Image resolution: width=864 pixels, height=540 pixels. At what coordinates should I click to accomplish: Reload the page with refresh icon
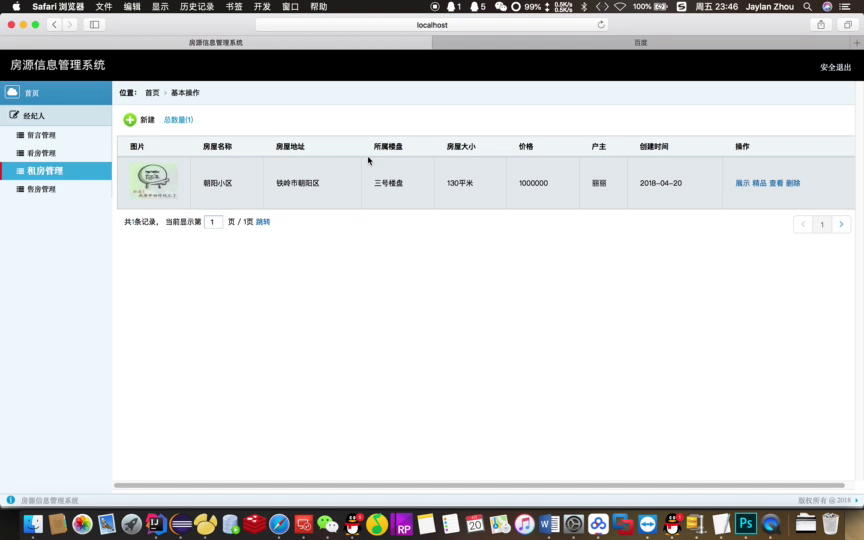point(601,24)
